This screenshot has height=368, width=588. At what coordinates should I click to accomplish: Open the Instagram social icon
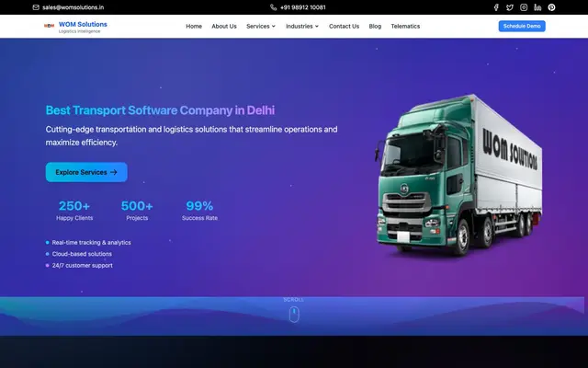524,7
